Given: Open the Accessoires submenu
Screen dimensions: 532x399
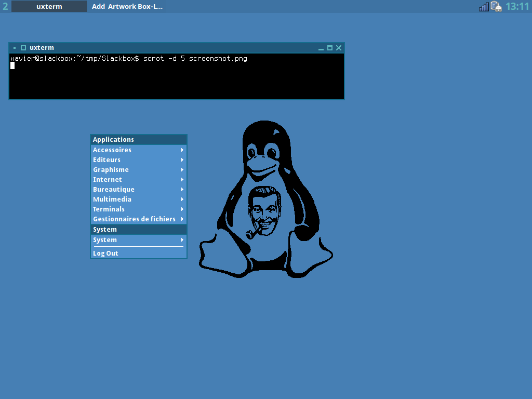Looking at the screenshot, I should pos(138,150).
